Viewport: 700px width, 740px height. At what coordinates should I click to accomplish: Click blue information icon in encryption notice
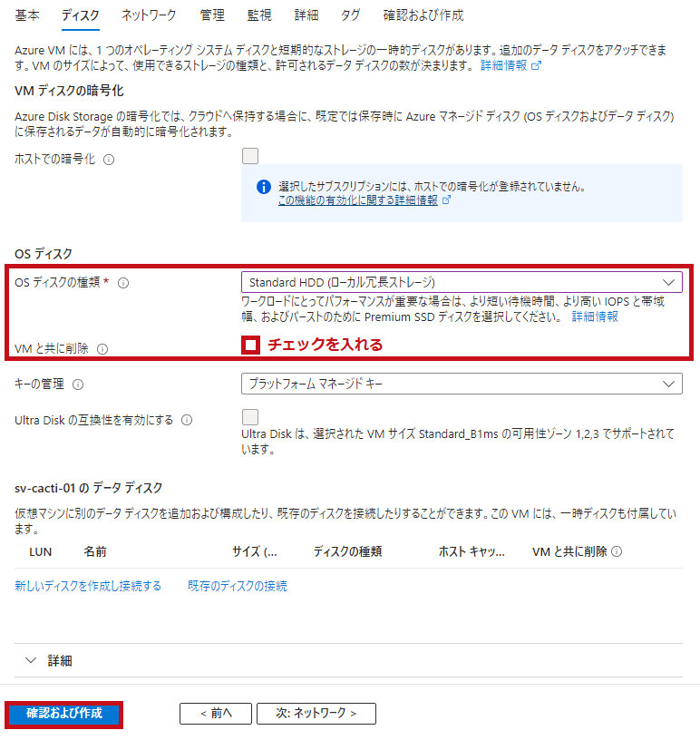click(263, 187)
